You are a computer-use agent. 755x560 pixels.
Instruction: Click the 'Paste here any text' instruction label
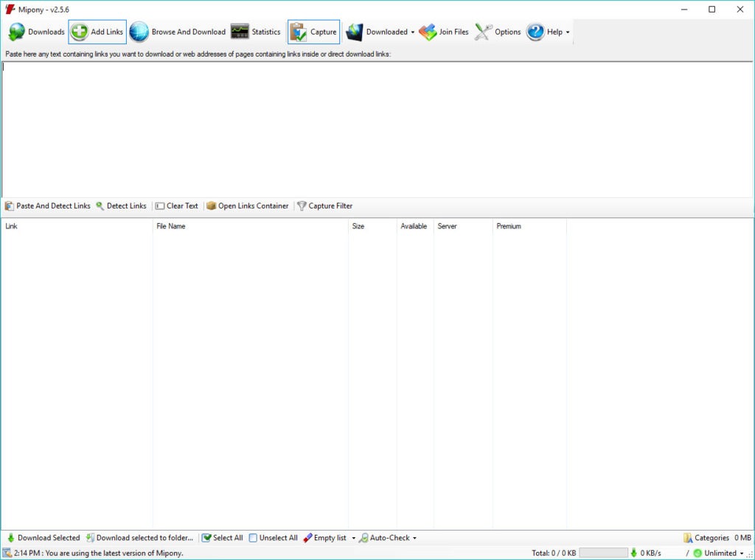pos(198,54)
